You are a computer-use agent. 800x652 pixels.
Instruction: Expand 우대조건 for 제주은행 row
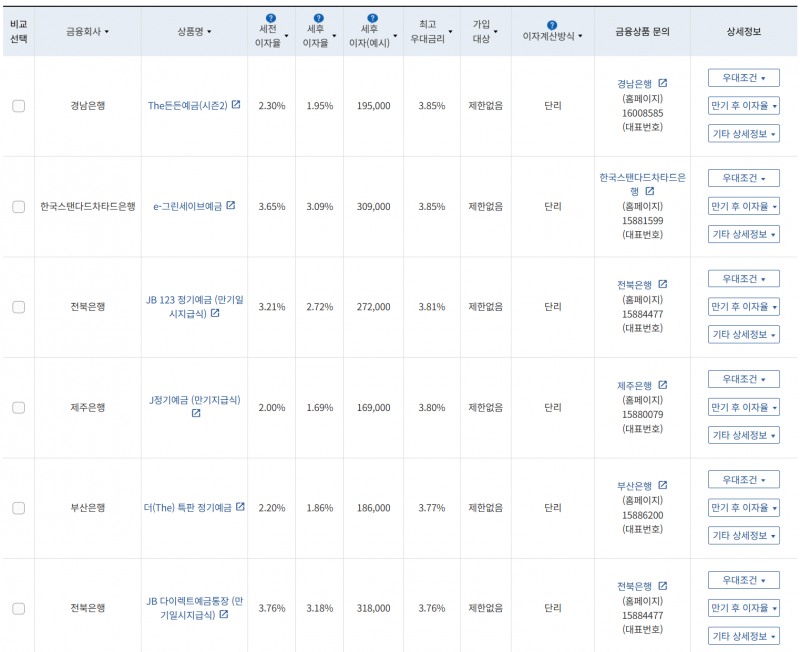click(x=744, y=379)
